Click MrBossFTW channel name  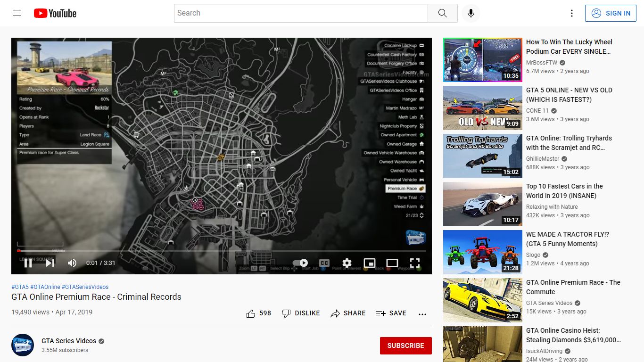(542, 62)
